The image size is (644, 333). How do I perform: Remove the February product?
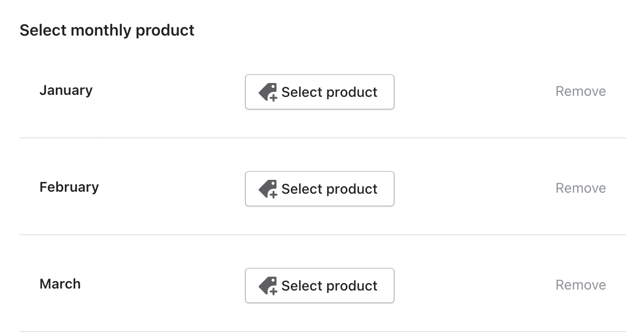[x=580, y=188]
